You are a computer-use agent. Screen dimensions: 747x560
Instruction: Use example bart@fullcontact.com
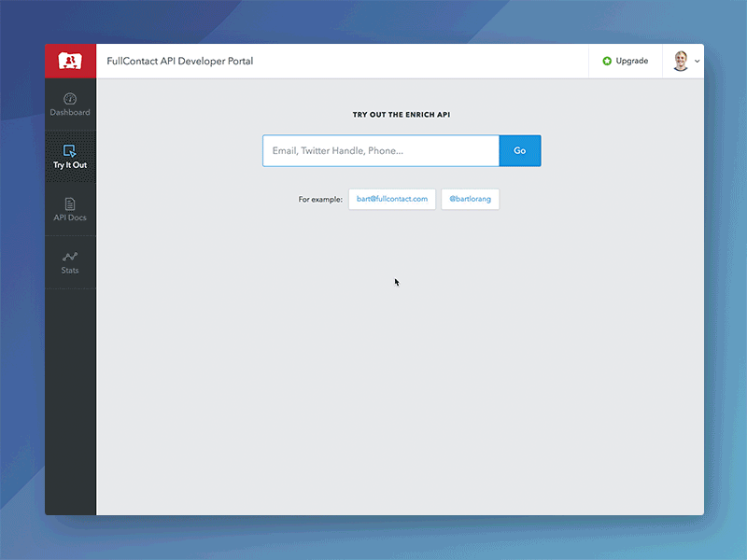pyautogui.click(x=392, y=199)
